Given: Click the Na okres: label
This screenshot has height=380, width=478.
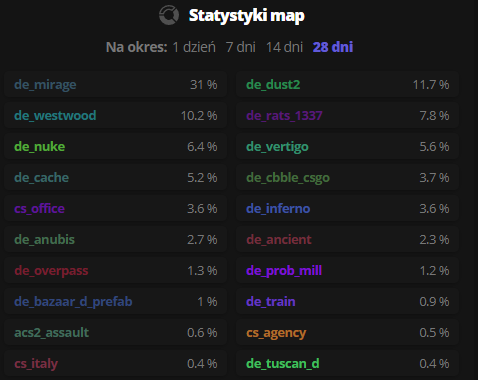Looking at the screenshot, I should [136, 47].
